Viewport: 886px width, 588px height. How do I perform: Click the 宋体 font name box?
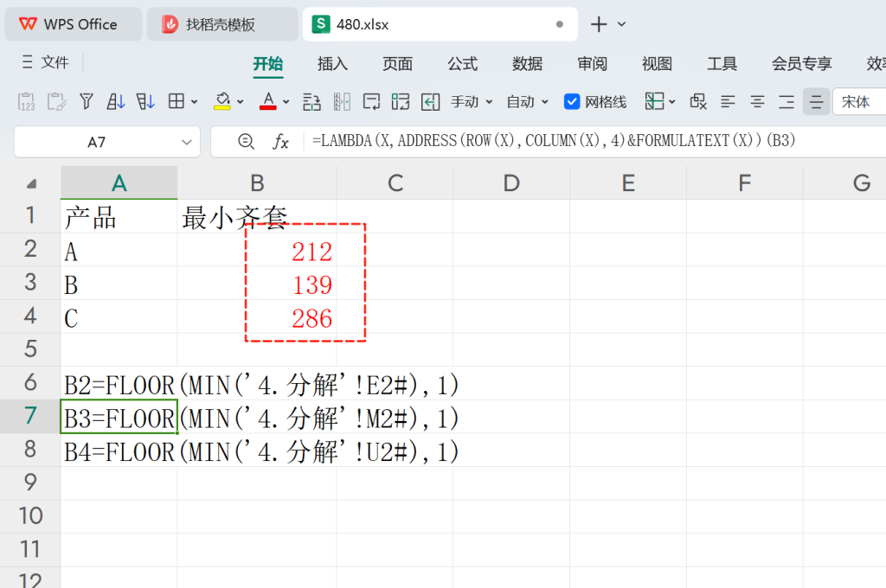859,102
